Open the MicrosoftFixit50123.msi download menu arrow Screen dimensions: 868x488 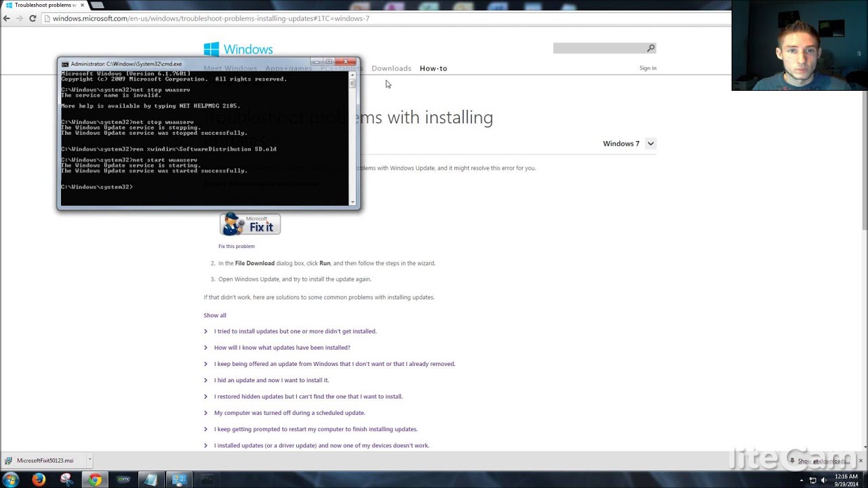[90, 460]
